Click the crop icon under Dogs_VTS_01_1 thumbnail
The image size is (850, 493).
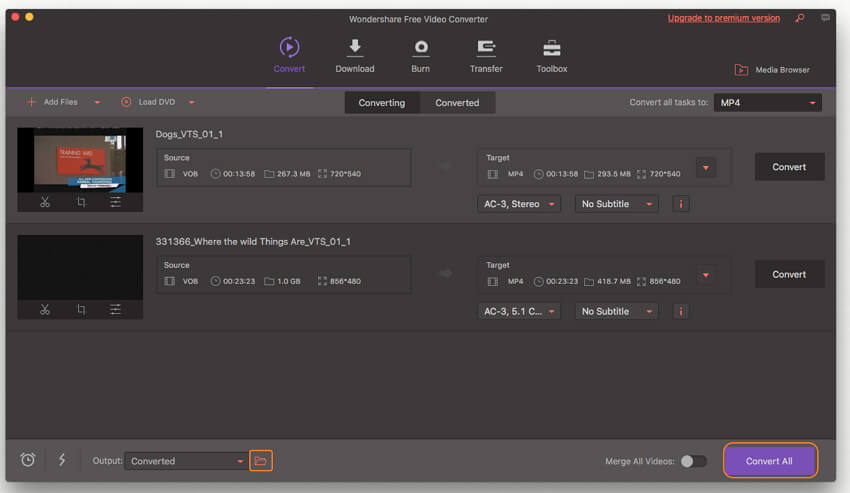point(81,202)
